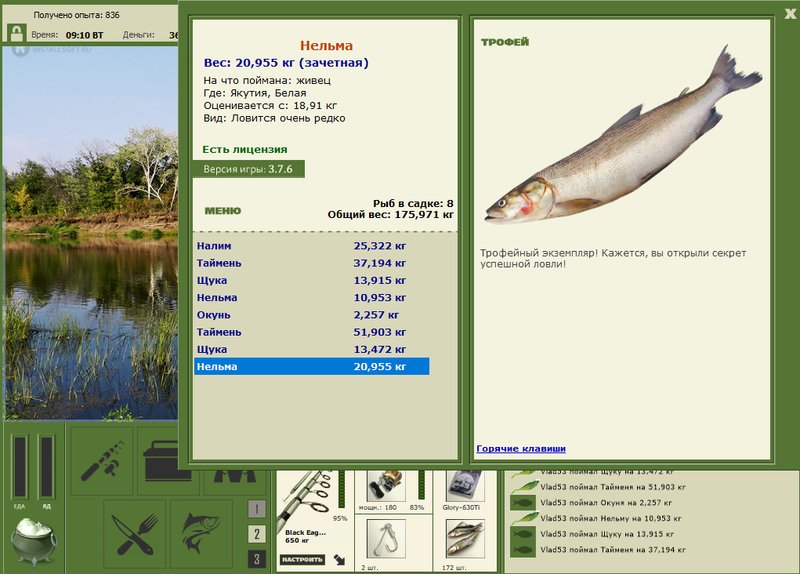Click the fish icon beside the Окуня 2,257 log entry
800x574 pixels.
[523, 503]
